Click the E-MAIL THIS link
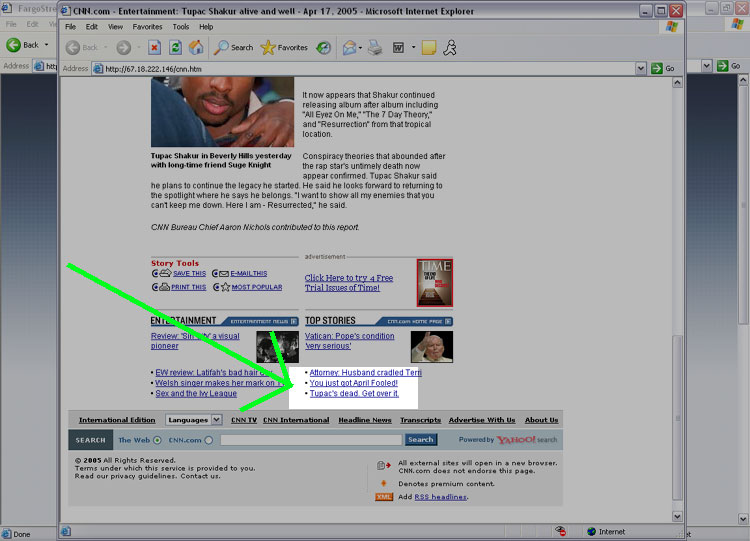 (x=249, y=274)
